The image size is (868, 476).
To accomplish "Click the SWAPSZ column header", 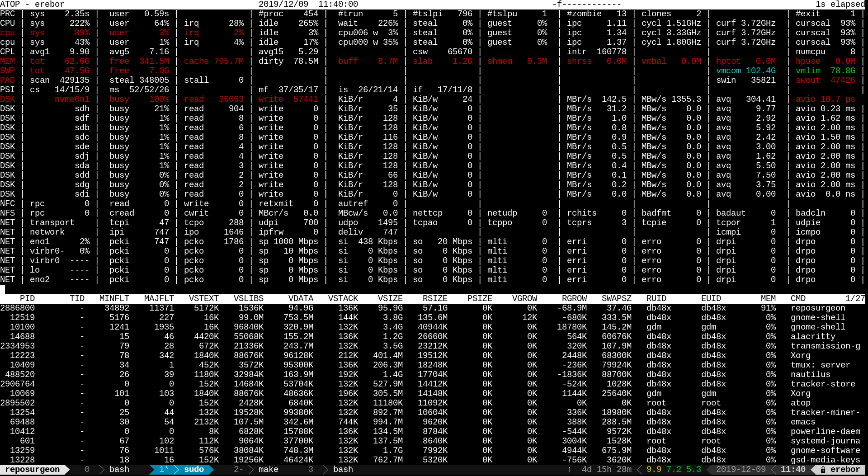I will [x=617, y=299].
